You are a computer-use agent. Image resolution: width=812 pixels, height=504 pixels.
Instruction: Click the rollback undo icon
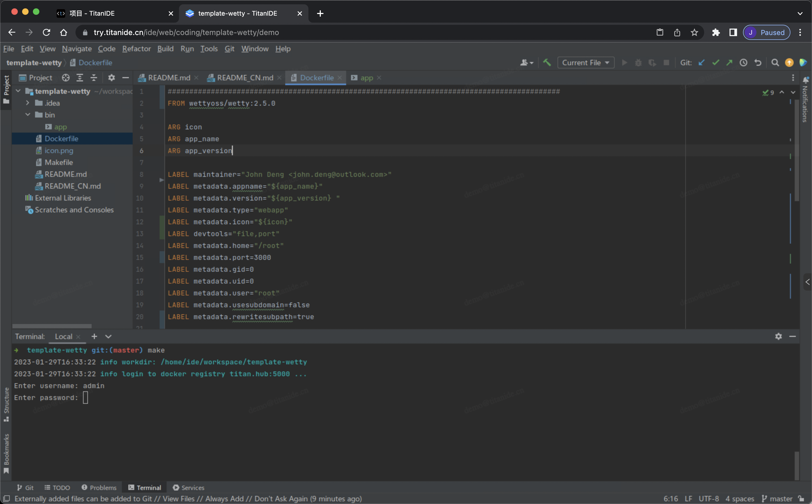click(x=758, y=63)
